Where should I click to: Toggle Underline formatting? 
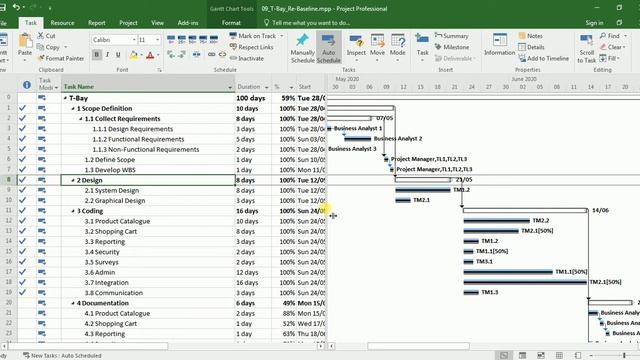(x=118, y=54)
